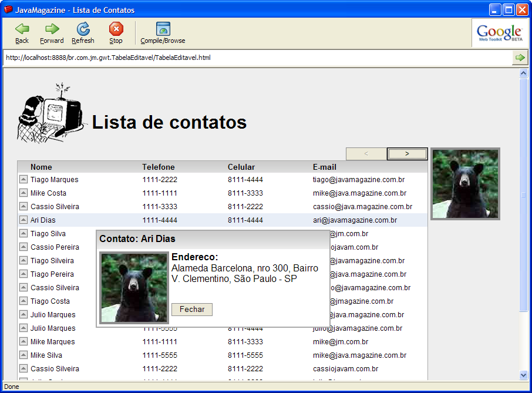Expand the Tiago Marques row details
The image size is (532, 393).
[23, 180]
